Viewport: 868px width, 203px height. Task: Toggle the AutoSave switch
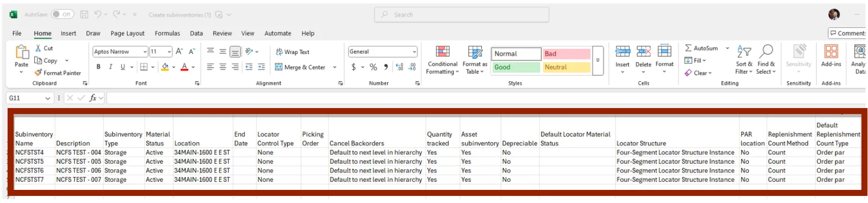[63, 15]
